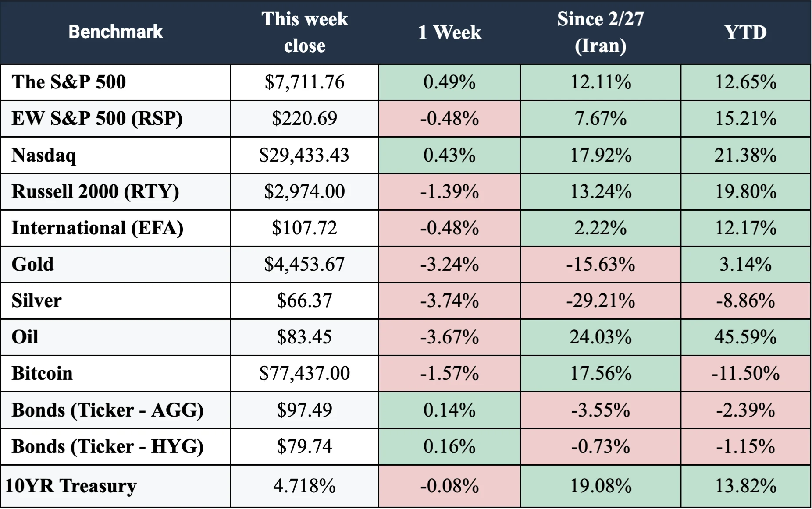
Task: Click the YTD column header
Action: (745, 32)
